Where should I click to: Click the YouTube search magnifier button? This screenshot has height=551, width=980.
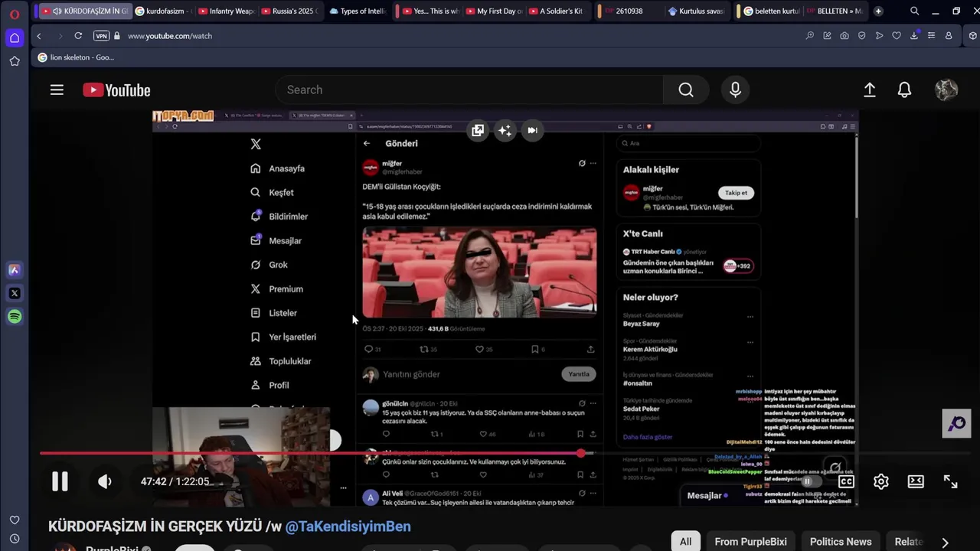[686, 90]
